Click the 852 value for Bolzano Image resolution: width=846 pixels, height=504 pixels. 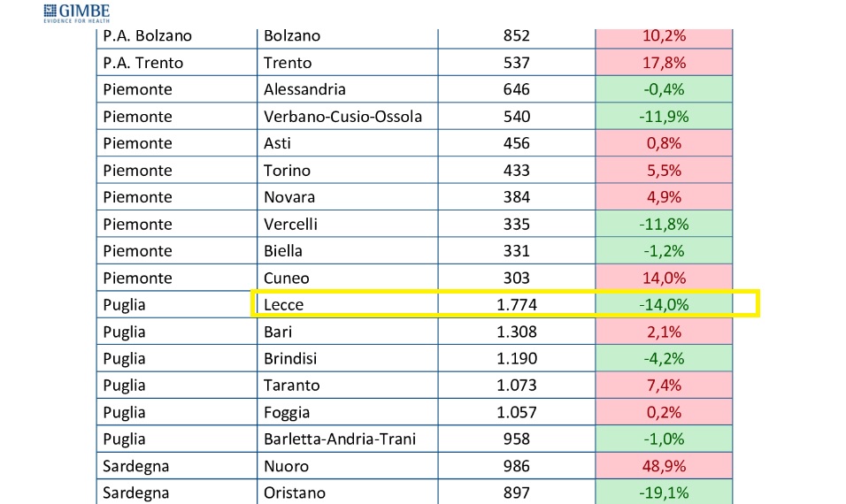point(517,36)
